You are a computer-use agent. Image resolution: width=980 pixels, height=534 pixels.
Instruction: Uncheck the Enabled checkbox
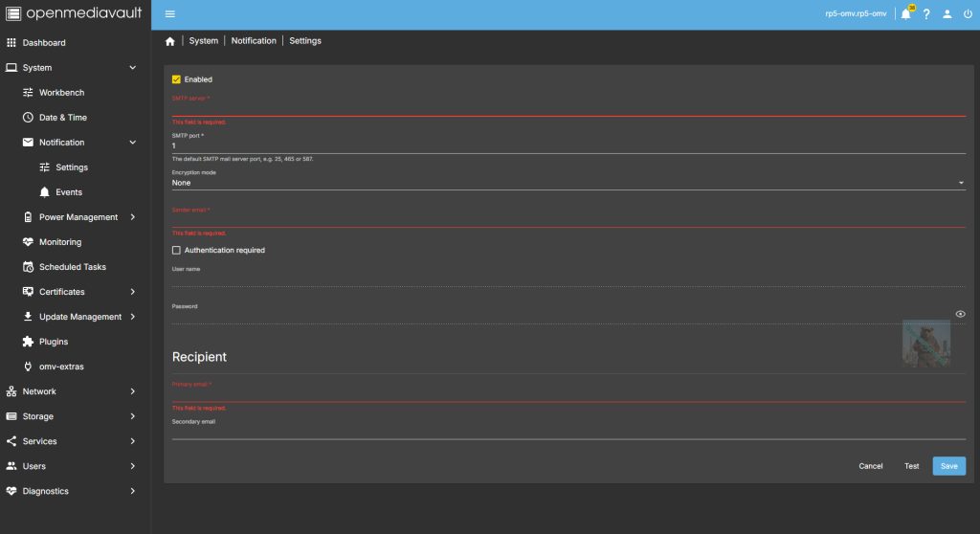click(x=176, y=79)
